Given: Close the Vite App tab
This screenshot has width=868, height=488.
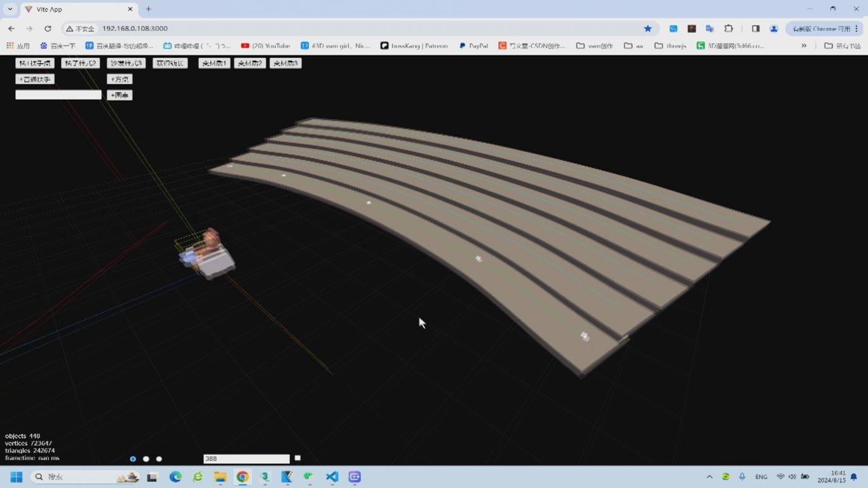Looking at the screenshot, I should click(x=130, y=10).
